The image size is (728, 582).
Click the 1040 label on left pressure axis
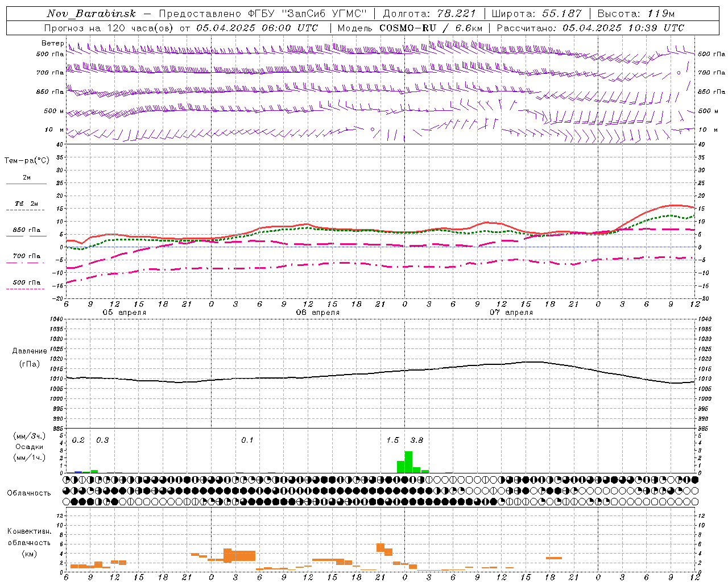(x=56, y=319)
